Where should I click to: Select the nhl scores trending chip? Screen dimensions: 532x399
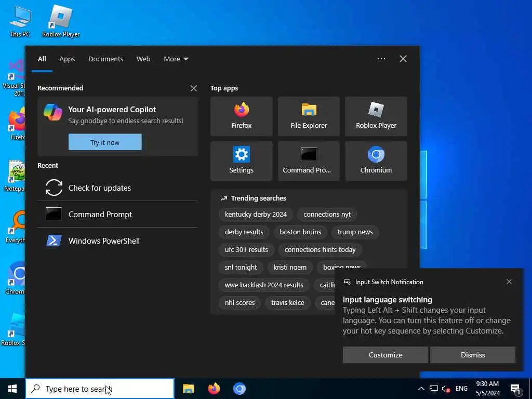240,303
